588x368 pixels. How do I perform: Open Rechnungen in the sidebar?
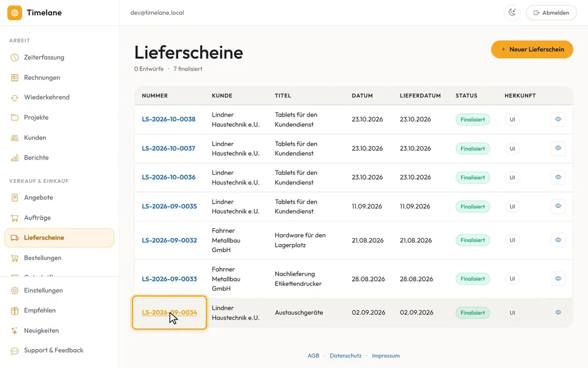click(x=59, y=77)
